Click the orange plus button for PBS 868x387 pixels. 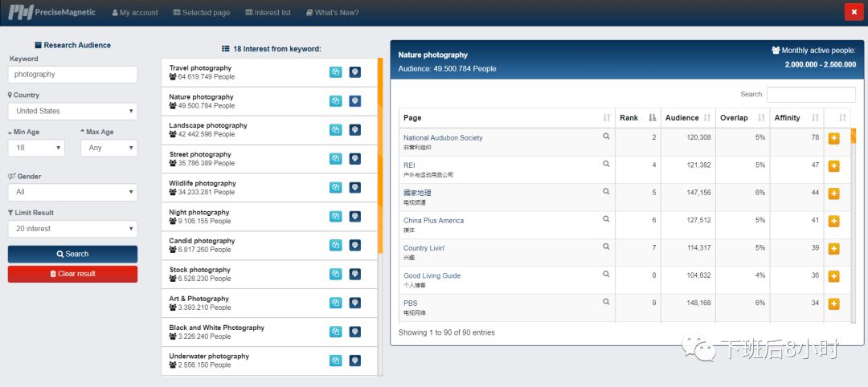(x=833, y=303)
